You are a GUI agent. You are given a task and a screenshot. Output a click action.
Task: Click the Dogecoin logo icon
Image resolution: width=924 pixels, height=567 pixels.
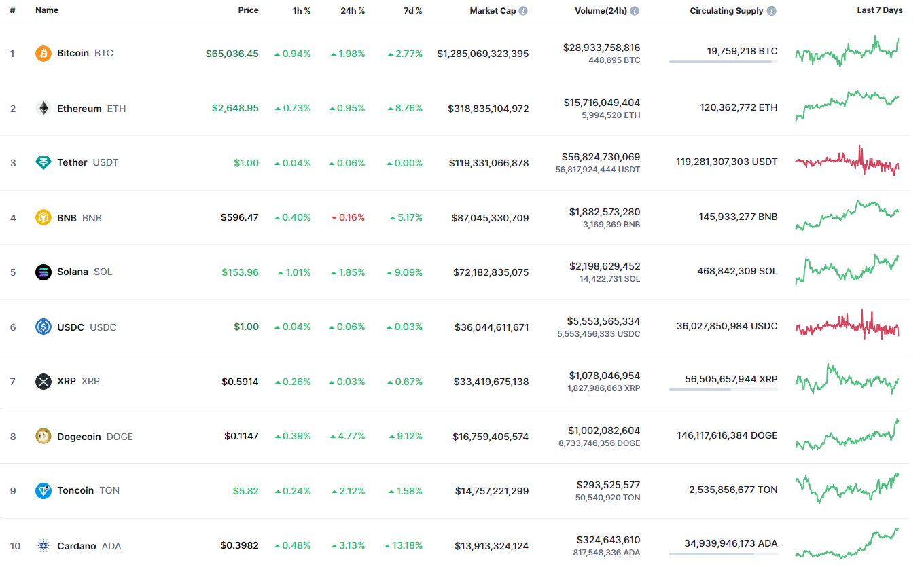point(43,436)
